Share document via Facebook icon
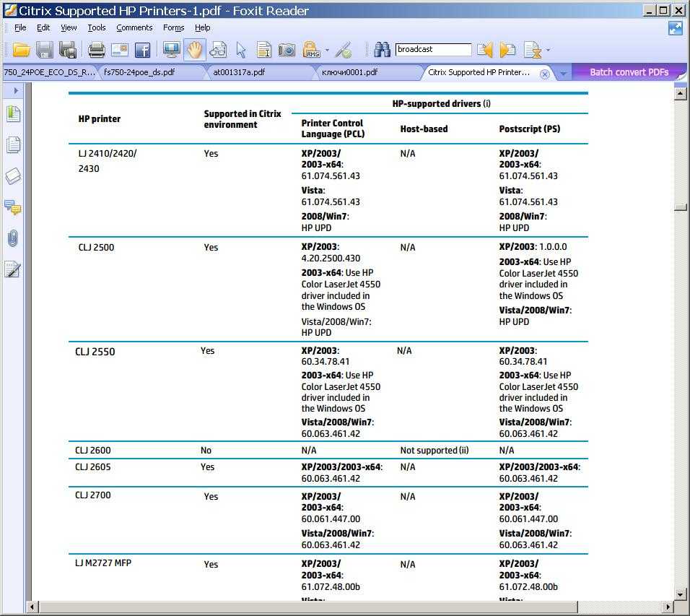This screenshot has height=616, width=690. click(x=142, y=50)
